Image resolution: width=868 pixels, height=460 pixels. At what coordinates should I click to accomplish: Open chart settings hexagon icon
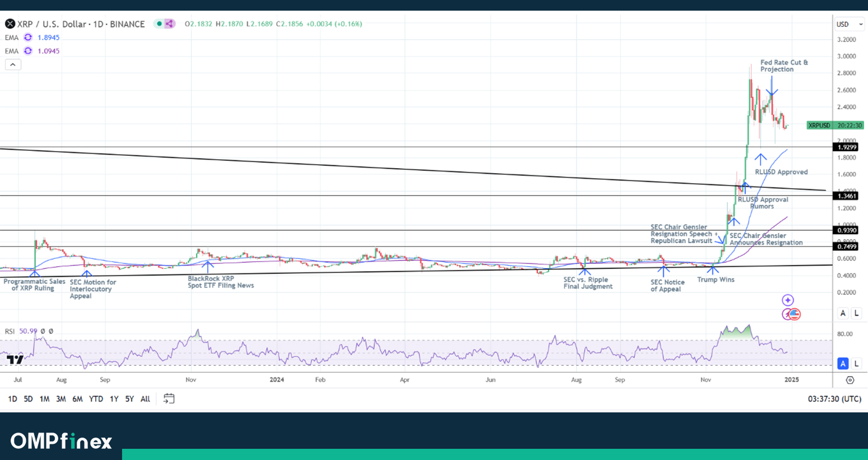[x=850, y=380]
